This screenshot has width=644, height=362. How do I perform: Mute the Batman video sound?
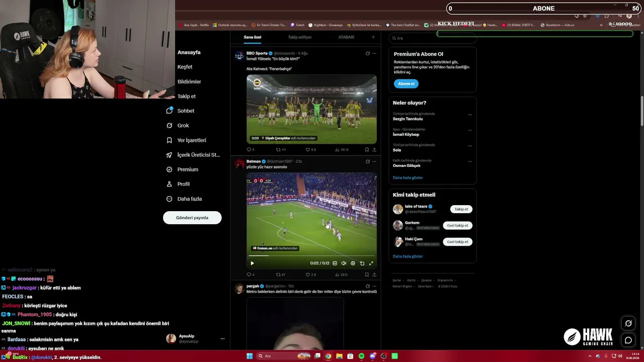pos(344,263)
